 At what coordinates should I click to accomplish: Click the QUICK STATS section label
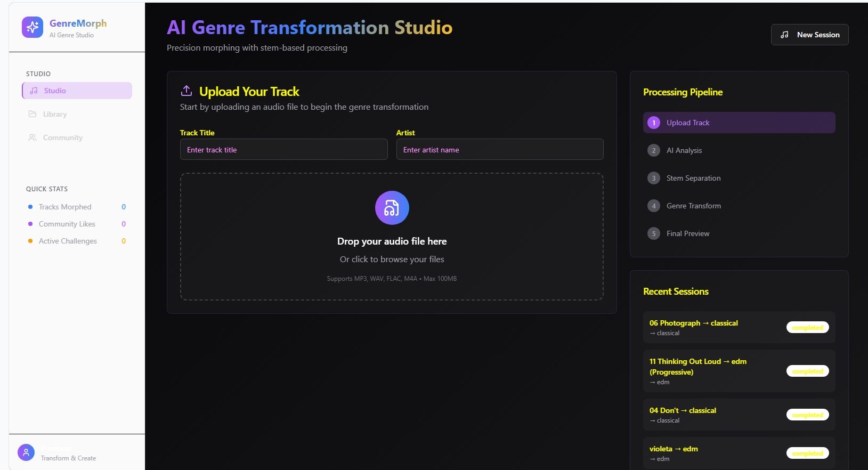point(47,189)
